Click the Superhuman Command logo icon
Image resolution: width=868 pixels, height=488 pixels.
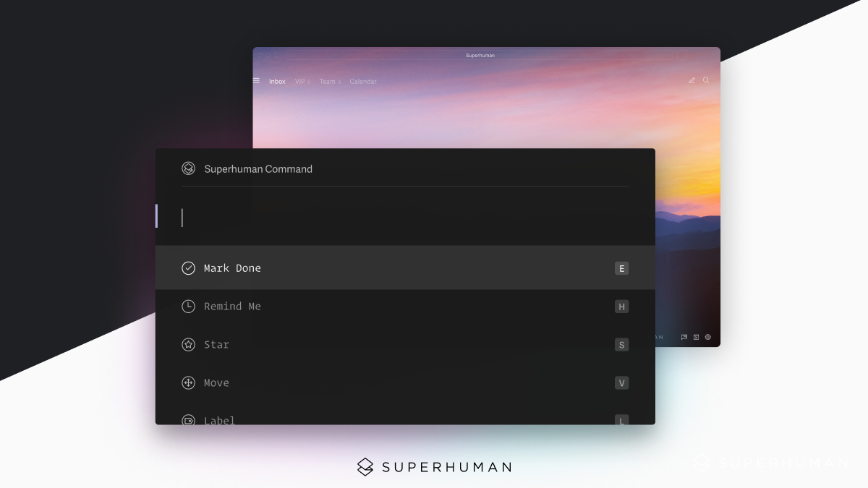point(188,168)
